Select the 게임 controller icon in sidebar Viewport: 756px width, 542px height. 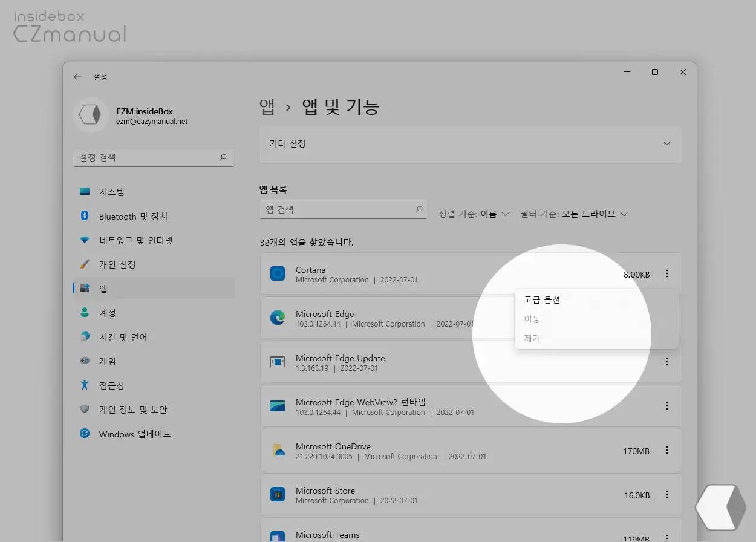(x=85, y=361)
